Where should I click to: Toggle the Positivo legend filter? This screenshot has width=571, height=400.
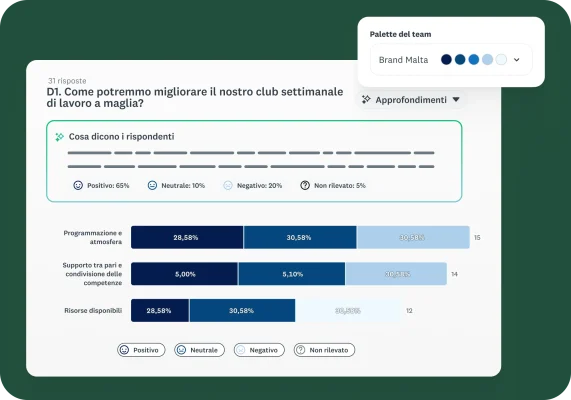pyautogui.click(x=141, y=350)
